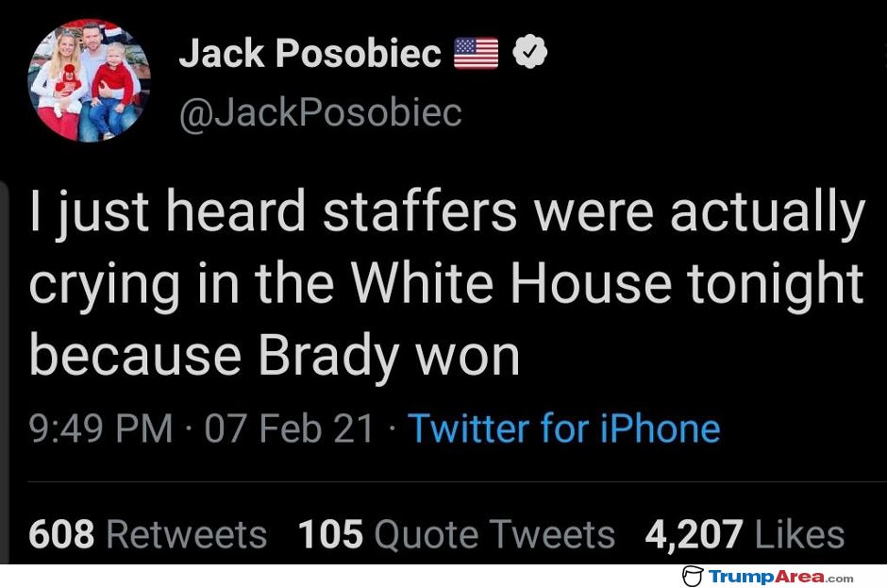The image size is (887, 588).
Task: Click the Retweets label
Action: [x=187, y=533]
